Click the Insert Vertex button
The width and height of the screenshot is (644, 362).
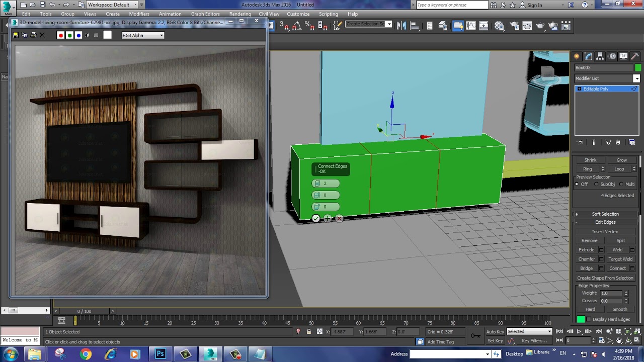[x=605, y=232]
